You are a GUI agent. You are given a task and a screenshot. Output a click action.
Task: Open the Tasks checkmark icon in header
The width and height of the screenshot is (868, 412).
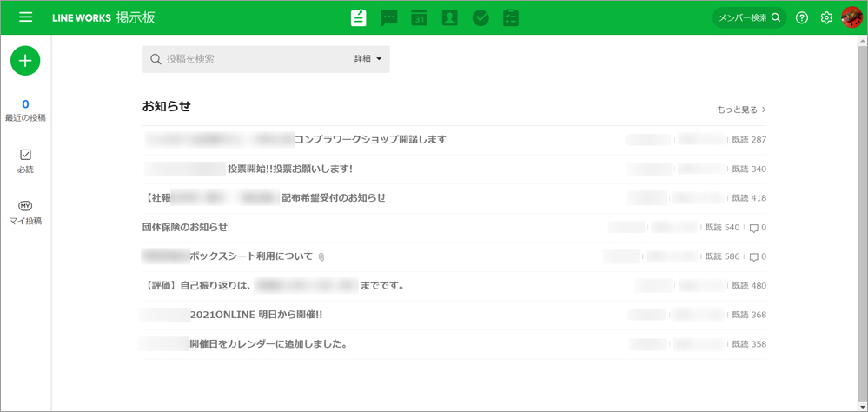pyautogui.click(x=480, y=17)
